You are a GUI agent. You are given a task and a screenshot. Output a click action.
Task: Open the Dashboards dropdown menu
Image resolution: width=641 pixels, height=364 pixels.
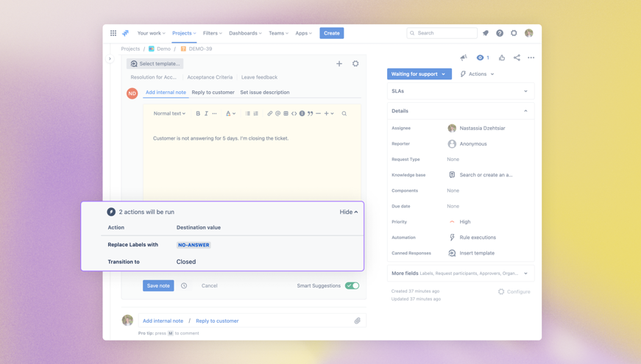pyautogui.click(x=245, y=33)
